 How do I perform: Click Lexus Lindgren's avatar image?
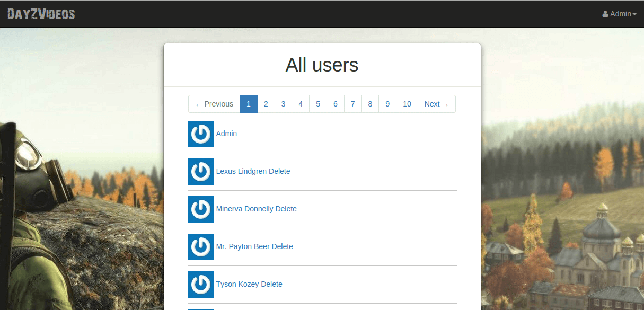pos(201,172)
